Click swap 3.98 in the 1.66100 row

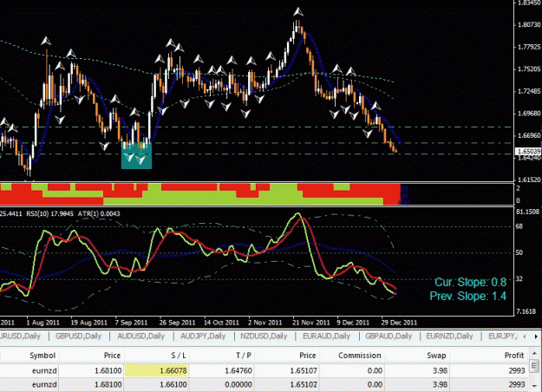point(441,384)
